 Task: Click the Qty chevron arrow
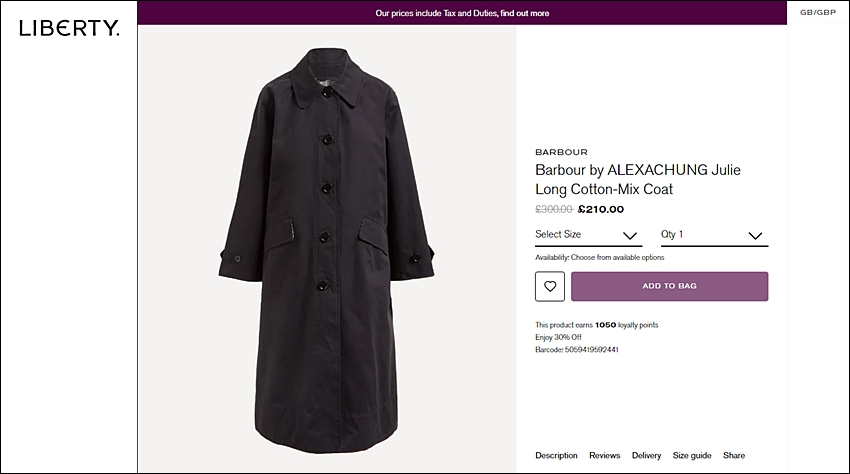click(755, 236)
